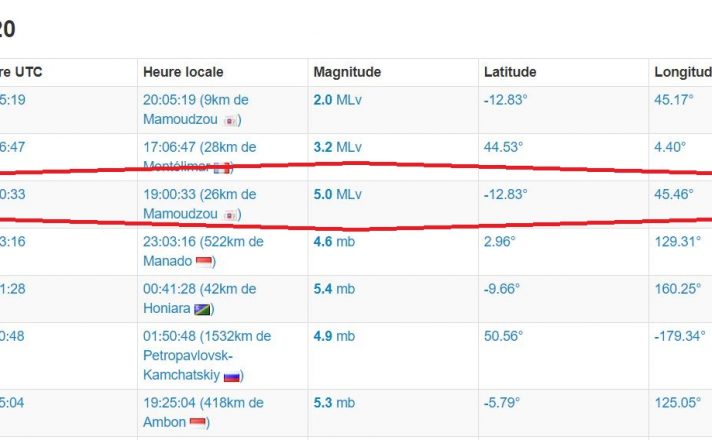Viewport: 712px width, 440px height.
Task: Click the French flag next to Montélimar
Action: 222,168
